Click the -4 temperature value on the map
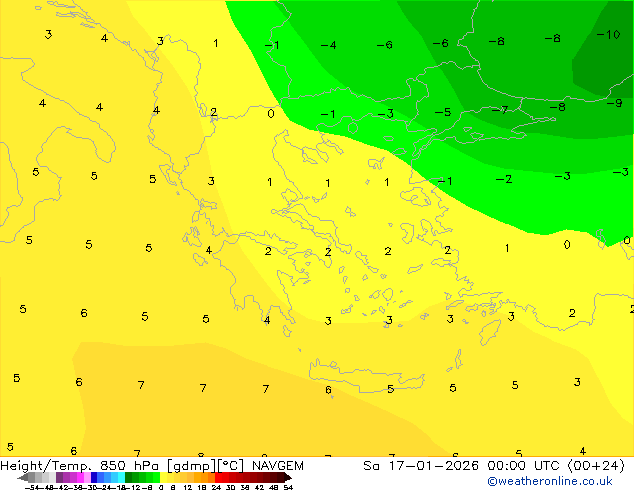This screenshot has height=490, width=634. pyautogui.click(x=328, y=45)
